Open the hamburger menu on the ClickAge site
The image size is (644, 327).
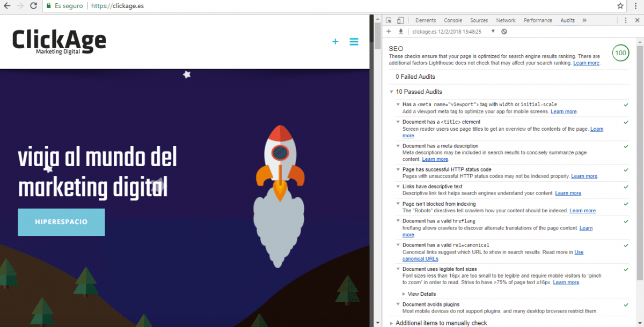click(354, 42)
